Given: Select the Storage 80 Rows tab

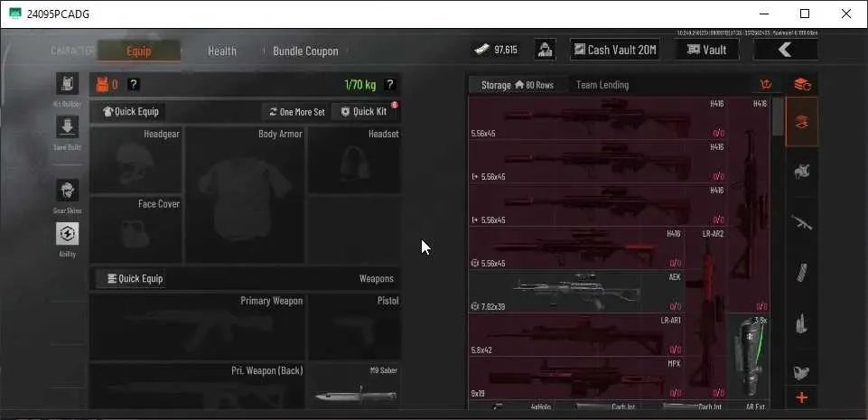Looking at the screenshot, I should (x=518, y=85).
